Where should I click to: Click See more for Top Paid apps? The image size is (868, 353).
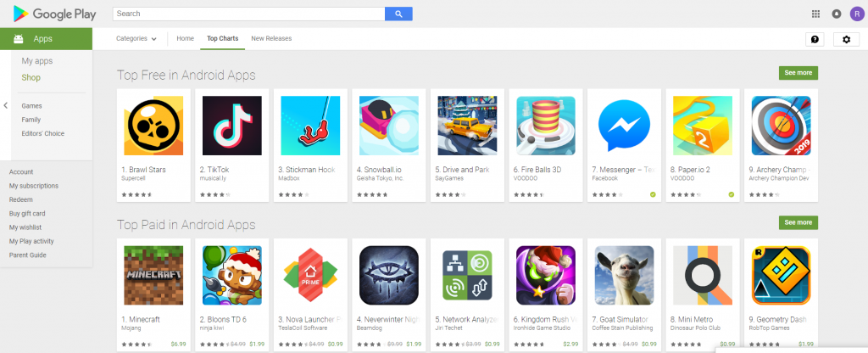(798, 223)
